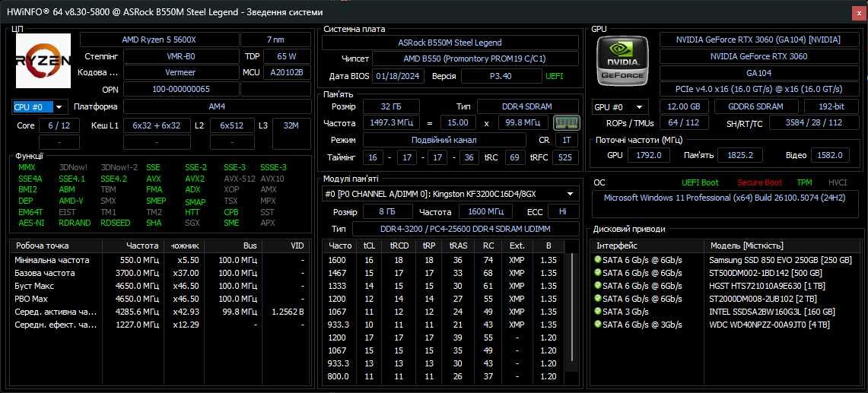The height and width of the screenshot is (393, 868).
Task: Click the 'AVX-512' feature label
Action: [x=239, y=179]
